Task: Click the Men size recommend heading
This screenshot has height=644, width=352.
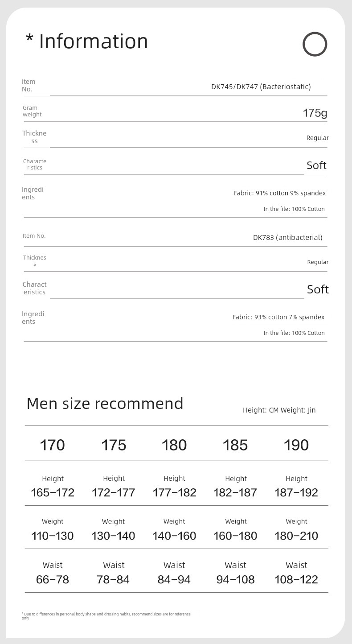Action: 105,404
